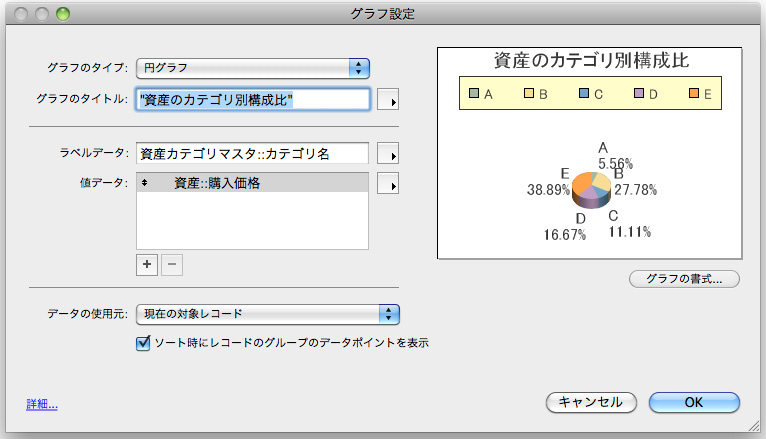Click the reorder handle on 資産::購入価格 row
Image resolution: width=766 pixels, height=439 pixels.
pyautogui.click(x=144, y=183)
